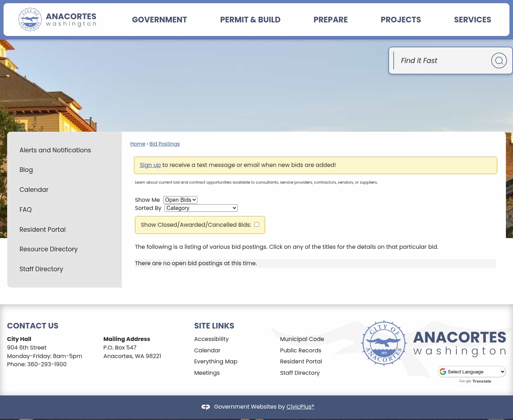Click the Bid Postings breadcrumb link
The width and height of the screenshot is (513, 420).
pos(165,144)
